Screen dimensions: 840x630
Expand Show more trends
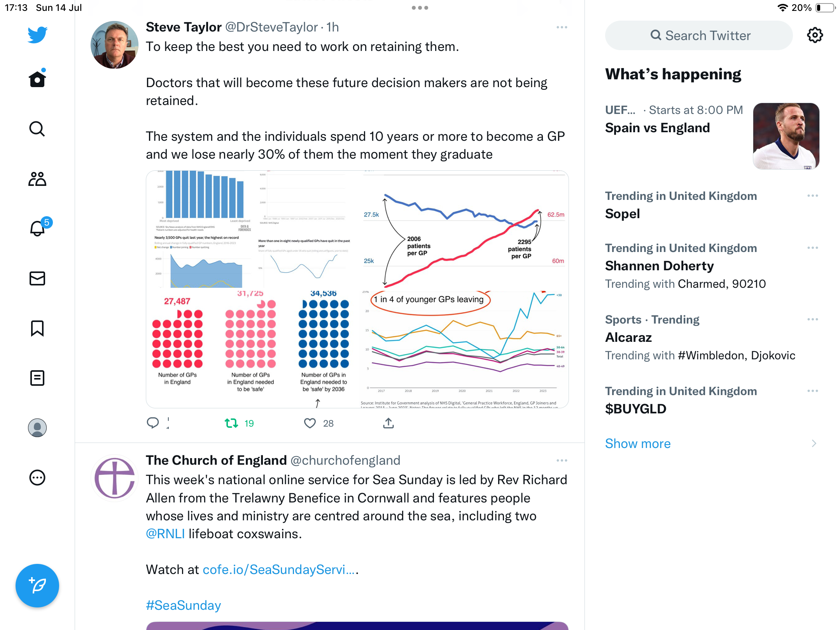[638, 443]
